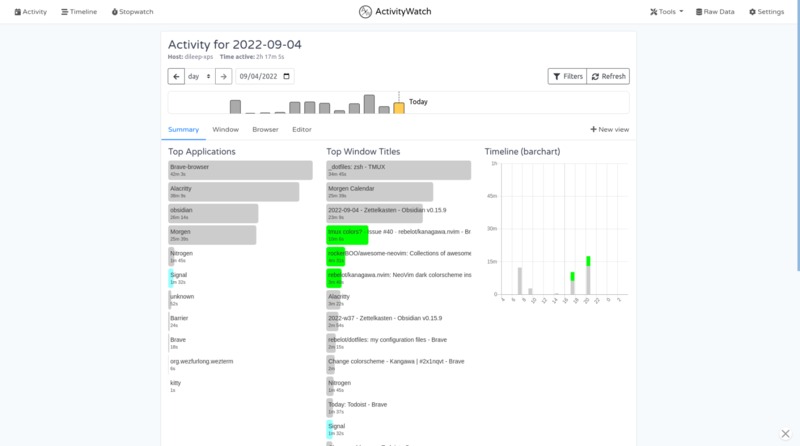Select Signal in Top Window Titles
800x446 pixels.
click(336, 429)
